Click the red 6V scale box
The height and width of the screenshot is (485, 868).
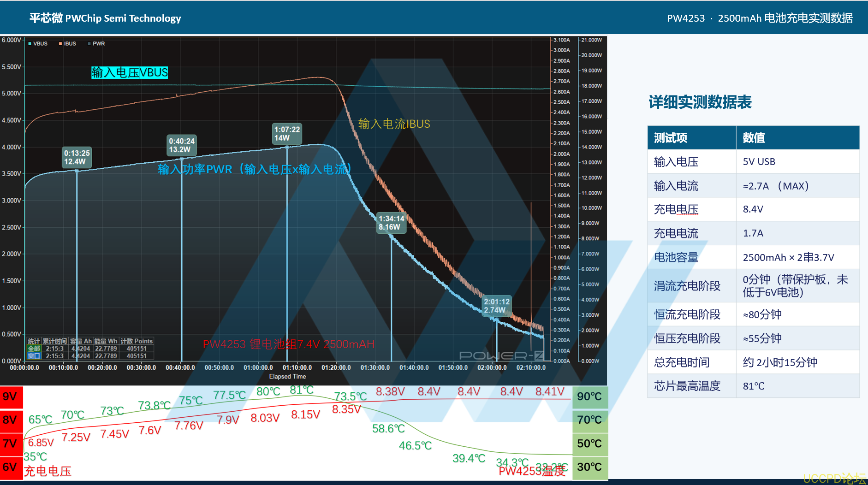coord(11,467)
